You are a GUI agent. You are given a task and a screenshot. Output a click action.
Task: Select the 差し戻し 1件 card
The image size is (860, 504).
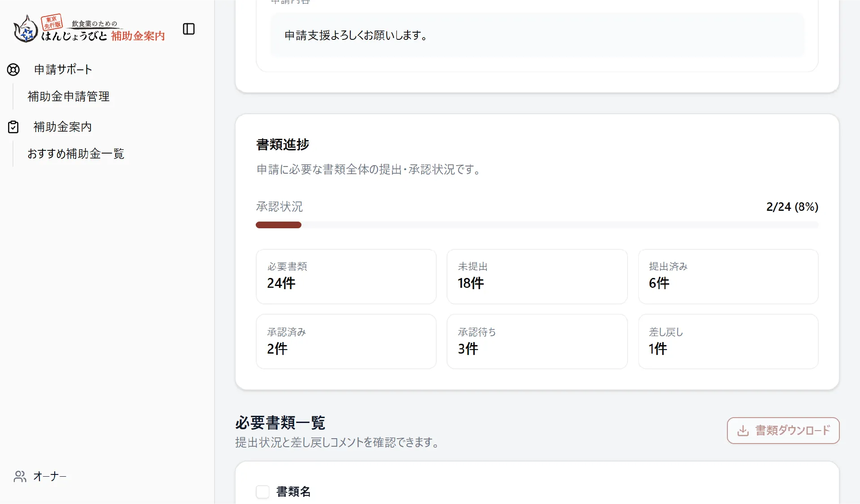[727, 342]
